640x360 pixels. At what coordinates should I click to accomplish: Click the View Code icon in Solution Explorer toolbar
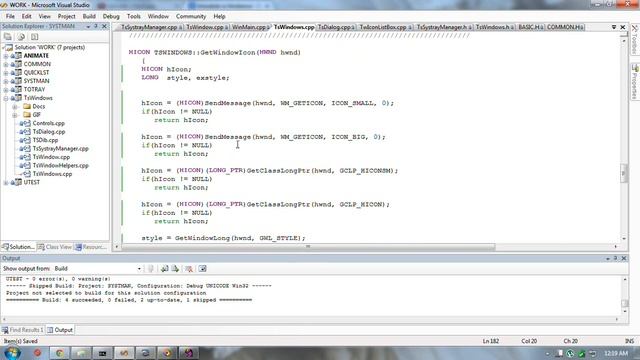point(35,37)
